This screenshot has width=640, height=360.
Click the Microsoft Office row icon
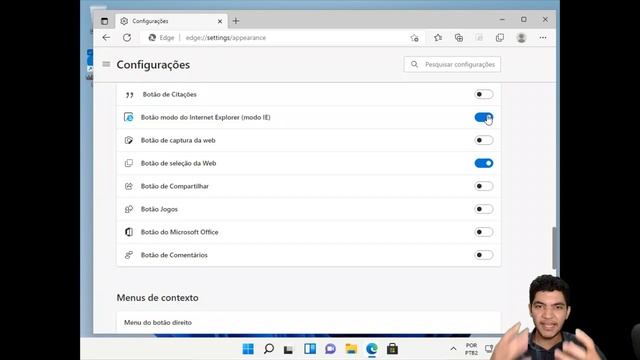pyautogui.click(x=129, y=232)
